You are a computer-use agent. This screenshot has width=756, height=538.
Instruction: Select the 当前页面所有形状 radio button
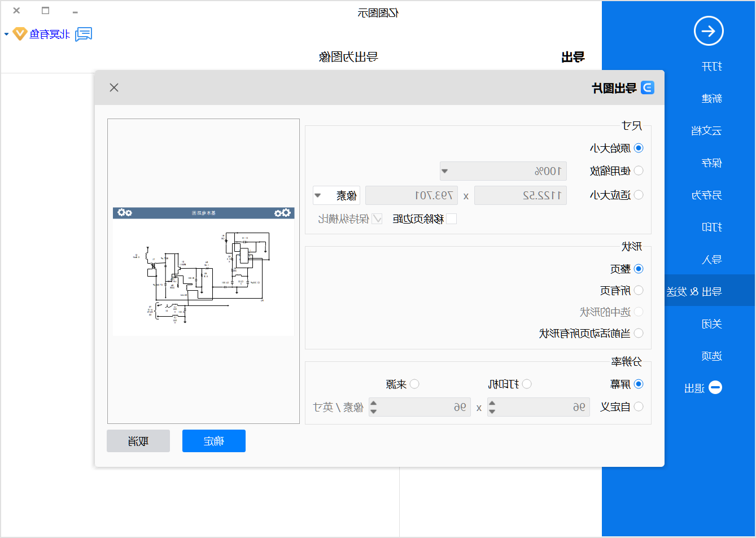639,333
